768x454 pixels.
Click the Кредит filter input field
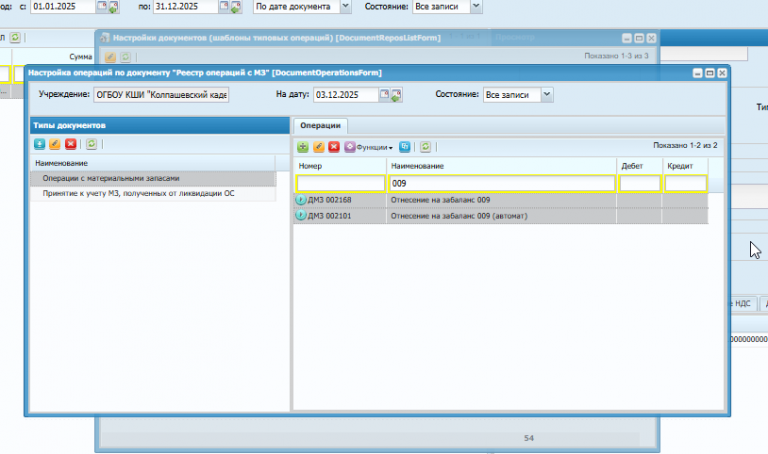685,183
